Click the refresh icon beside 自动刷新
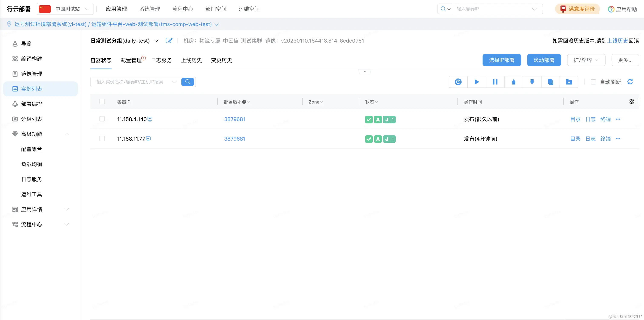This screenshot has width=644, height=320. (x=630, y=82)
